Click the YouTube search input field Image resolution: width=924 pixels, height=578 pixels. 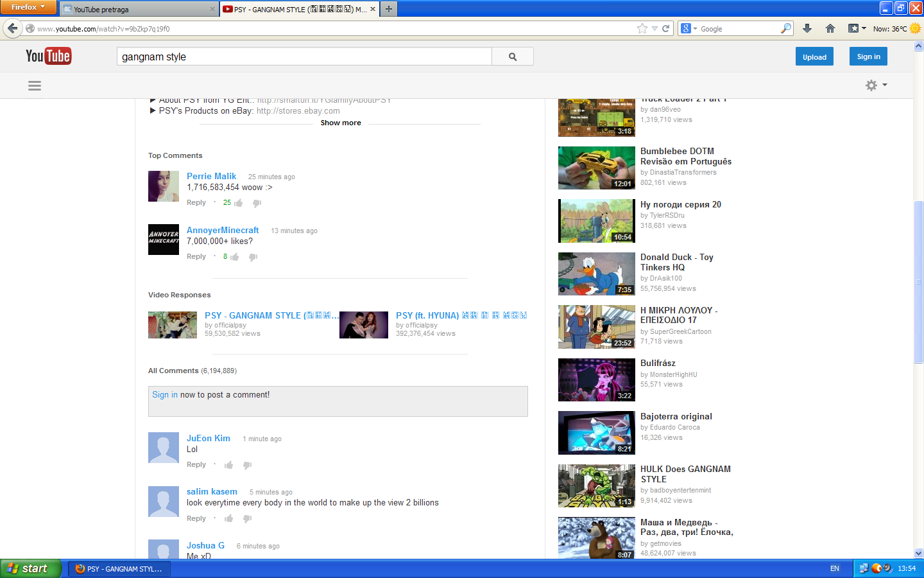click(304, 57)
